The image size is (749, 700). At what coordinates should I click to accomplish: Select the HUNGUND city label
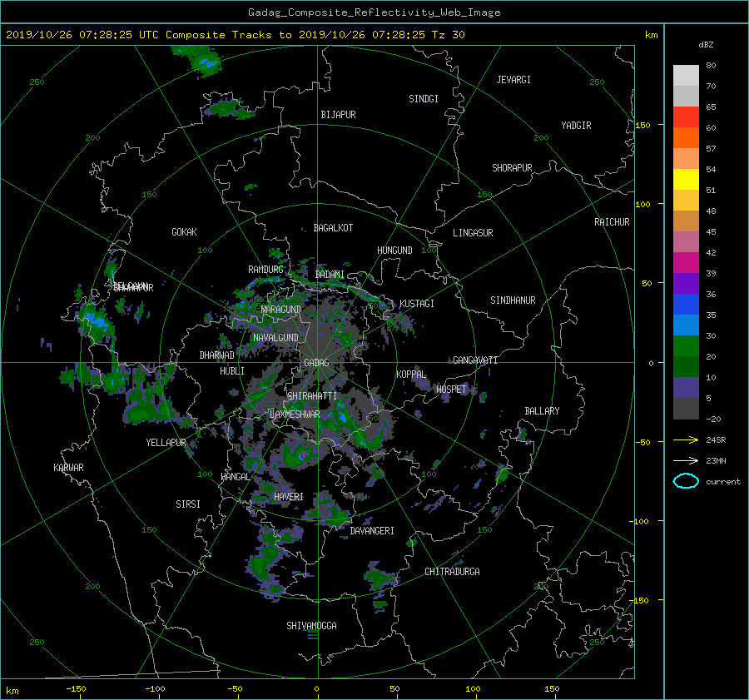394,251
